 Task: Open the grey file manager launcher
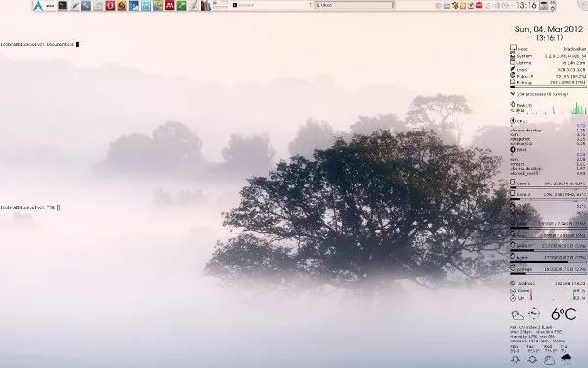click(x=98, y=5)
